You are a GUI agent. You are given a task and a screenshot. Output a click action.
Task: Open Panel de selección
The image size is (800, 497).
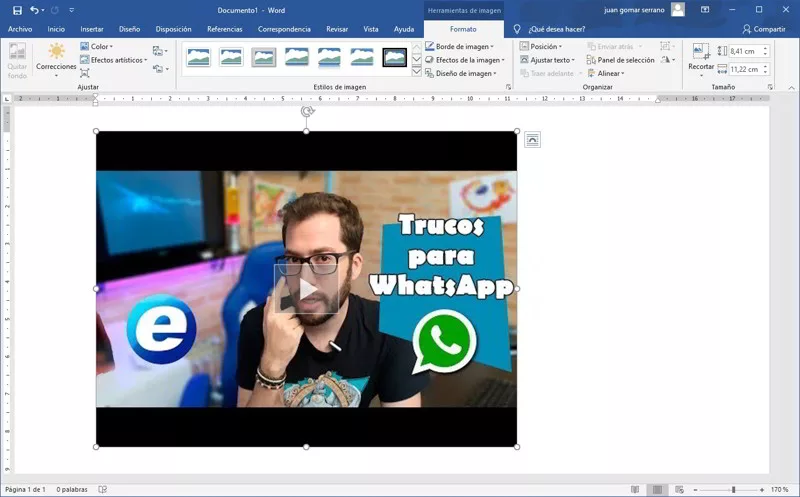[620, 60]
